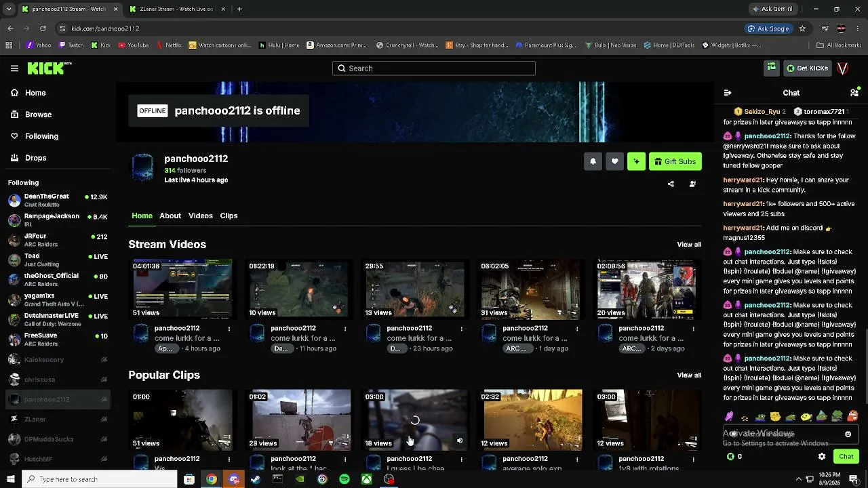Play the 02:32 popular clip thumbnail
The width and height of the screenshot is (868, 488).
click(530, 419)
